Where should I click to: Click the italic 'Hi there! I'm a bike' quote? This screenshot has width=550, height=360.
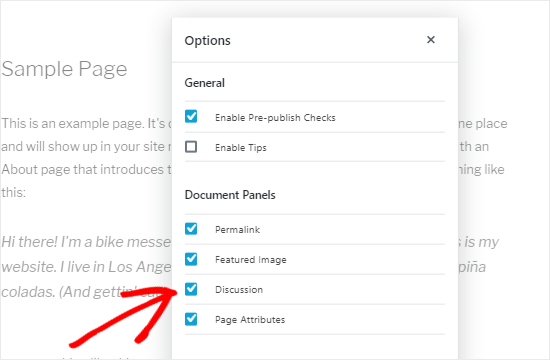click(x=86, y=242)
